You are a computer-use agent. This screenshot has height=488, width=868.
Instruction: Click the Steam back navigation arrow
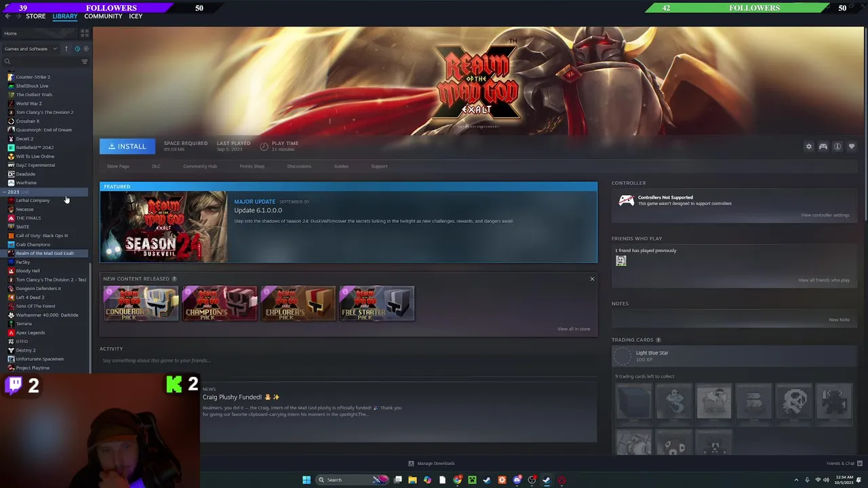pos(7,16)
